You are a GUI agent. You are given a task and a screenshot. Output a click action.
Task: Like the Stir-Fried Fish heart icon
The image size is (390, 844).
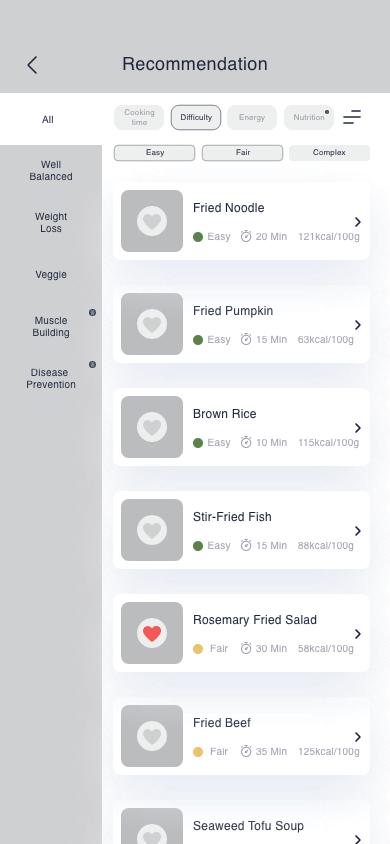click(152, 530)
